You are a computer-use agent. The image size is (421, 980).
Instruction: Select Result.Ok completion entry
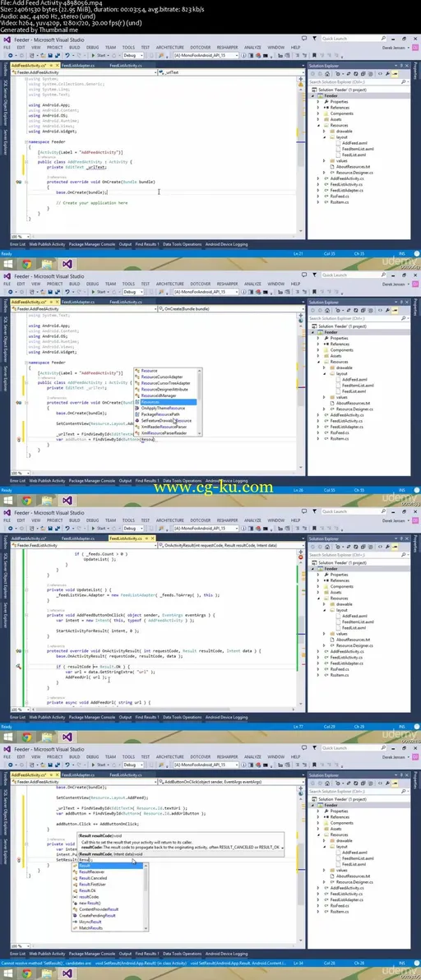[87, 890]
